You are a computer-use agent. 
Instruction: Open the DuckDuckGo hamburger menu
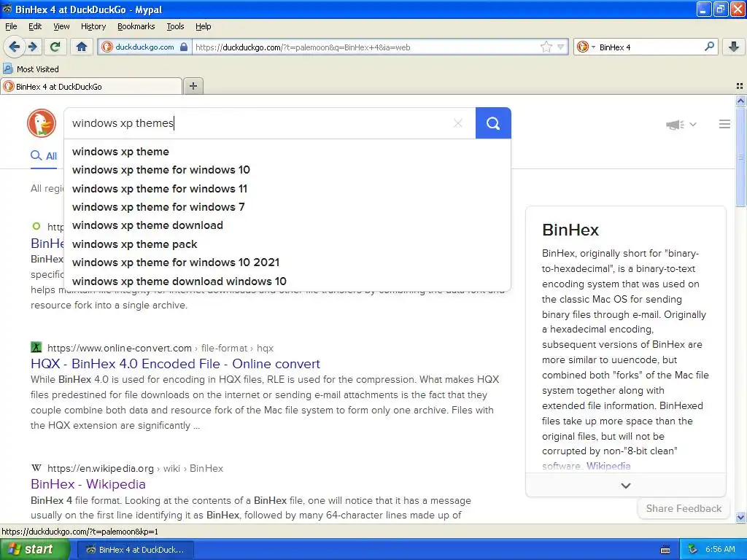point(724,124)
